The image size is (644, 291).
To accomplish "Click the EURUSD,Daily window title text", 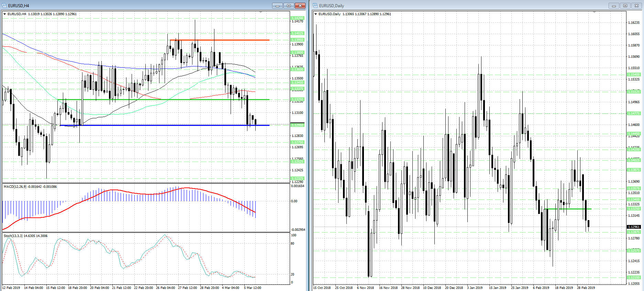I will coord(332,6).
